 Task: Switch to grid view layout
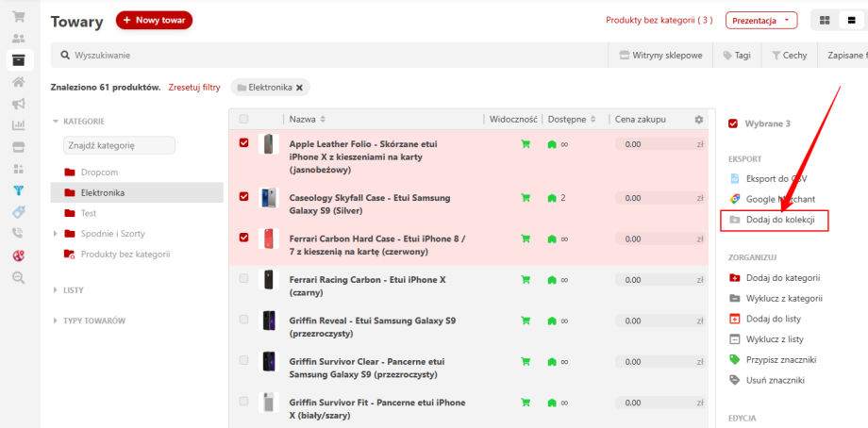coord(825,21)
